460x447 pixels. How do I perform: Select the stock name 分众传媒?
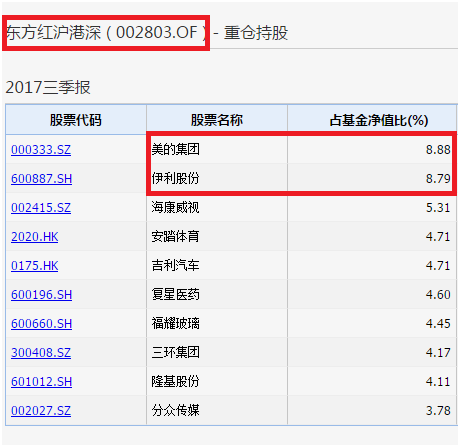(176, 410)
